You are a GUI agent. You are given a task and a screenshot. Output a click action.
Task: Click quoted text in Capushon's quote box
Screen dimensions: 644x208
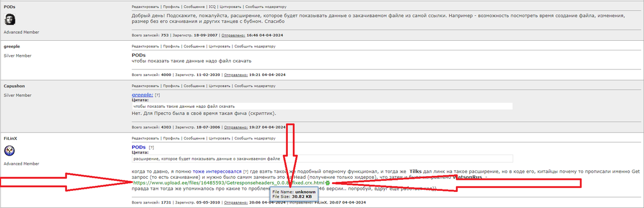(x=184, y=106)
